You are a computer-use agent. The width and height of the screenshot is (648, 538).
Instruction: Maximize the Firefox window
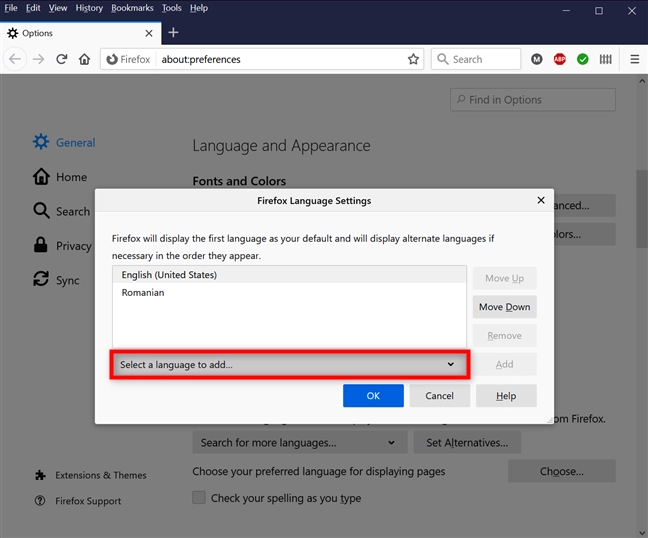(599, 11)
